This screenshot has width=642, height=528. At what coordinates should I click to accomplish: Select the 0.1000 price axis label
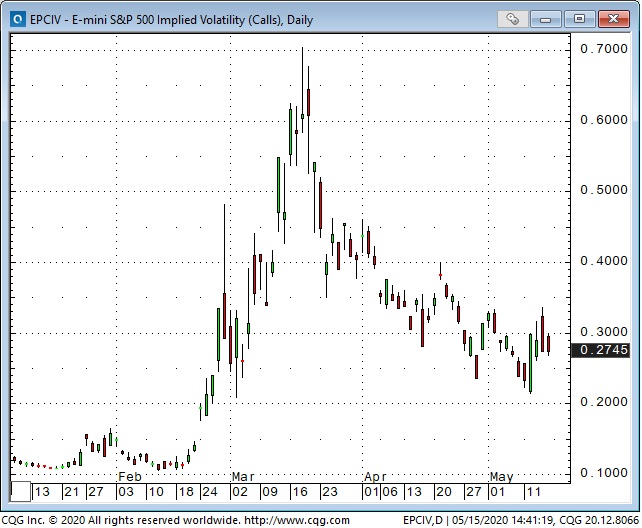604,473
